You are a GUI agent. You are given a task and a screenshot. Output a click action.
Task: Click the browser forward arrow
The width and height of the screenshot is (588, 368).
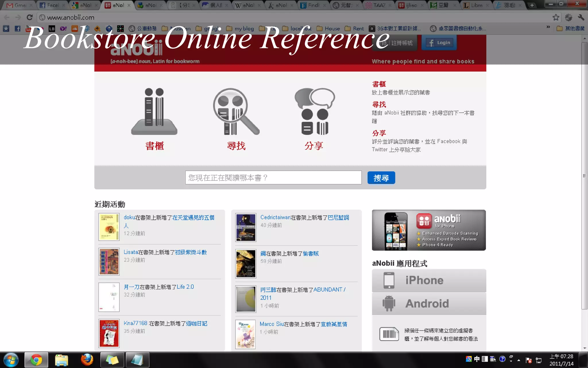coord(18,18)
